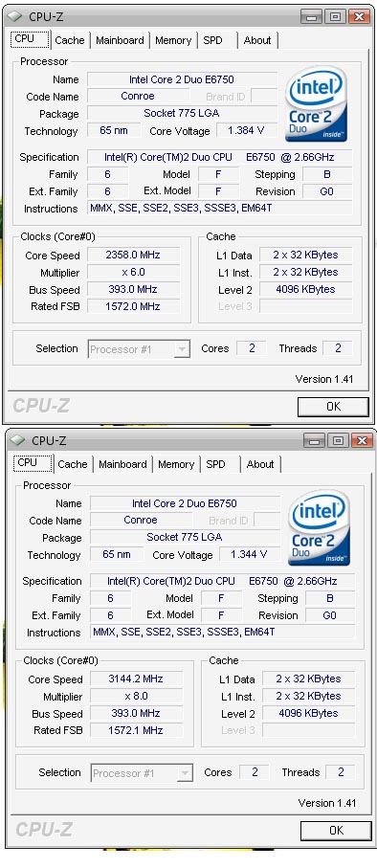Open Cache tab in upper CPU-Z window
This screenshot has width=377, height=868.
(x=70, y=40)
